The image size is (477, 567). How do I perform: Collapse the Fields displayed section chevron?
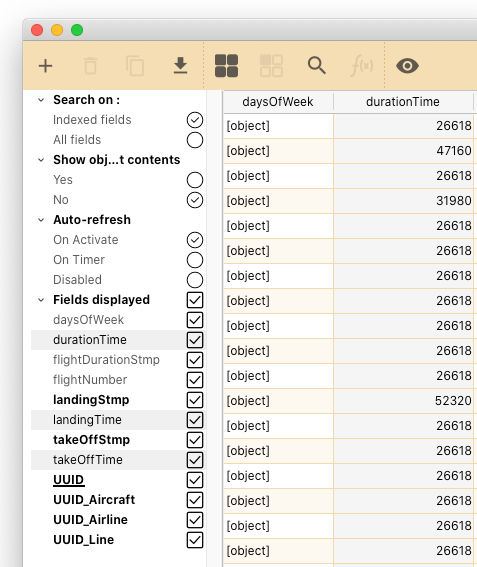[41, 300]
